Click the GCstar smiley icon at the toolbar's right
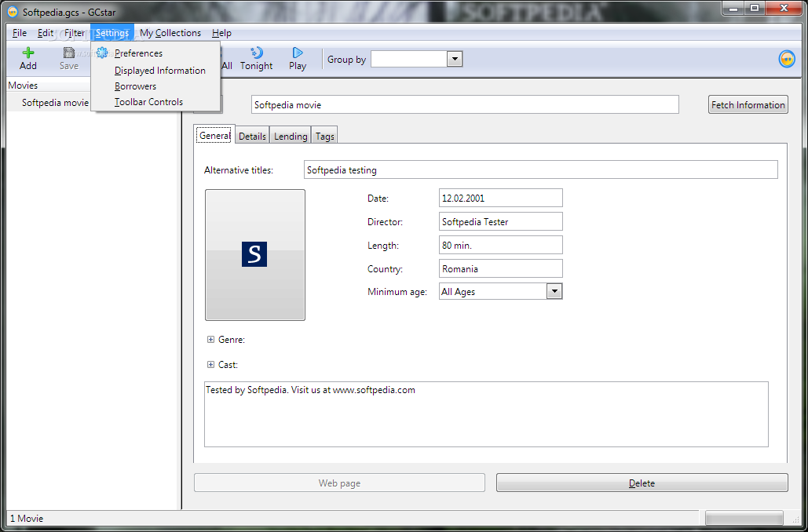This screenshot has width=808, height=532. tap(787, 59)
